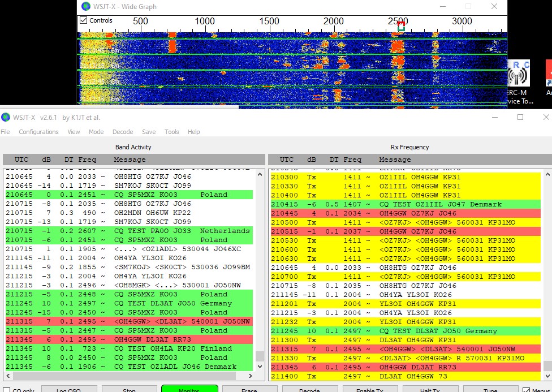
Task: Open the Tools menu
Action: pyautogui.click(x=172, y=132)
